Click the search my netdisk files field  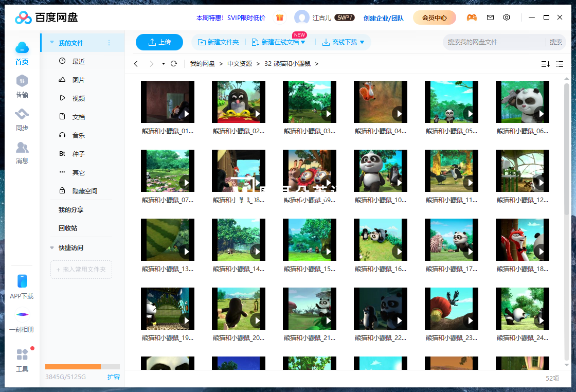point(494,42)
